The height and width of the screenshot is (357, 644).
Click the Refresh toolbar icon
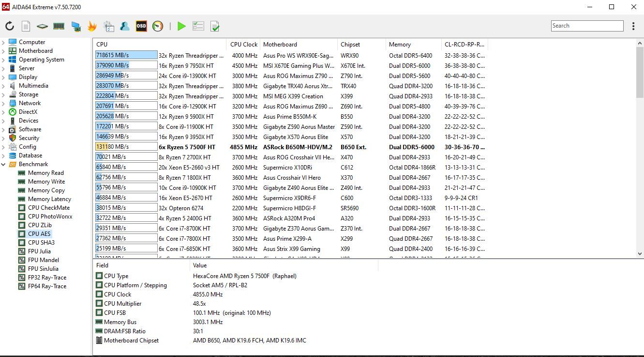click(10, 26)
